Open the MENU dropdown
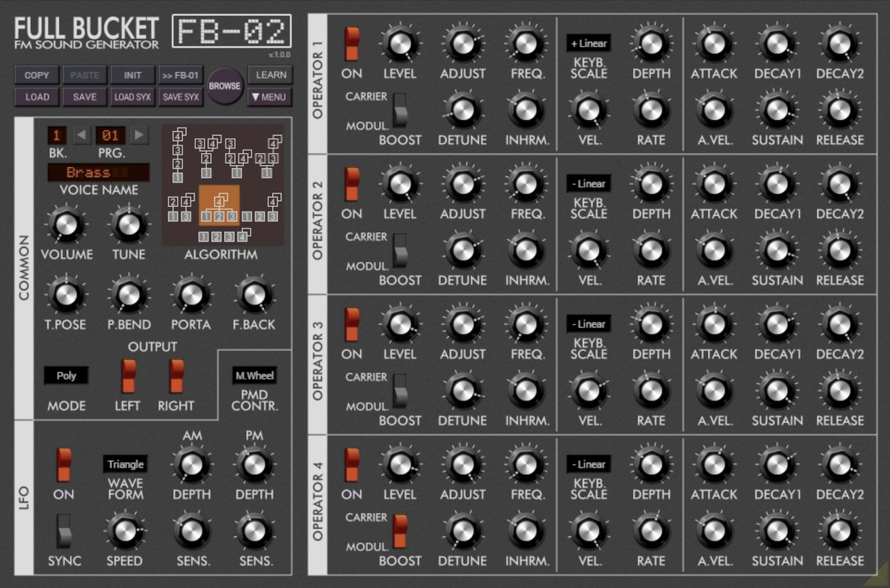890x588 pixels. [x=270, y=97]
